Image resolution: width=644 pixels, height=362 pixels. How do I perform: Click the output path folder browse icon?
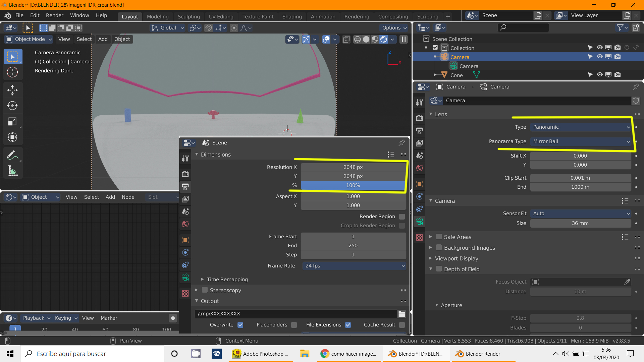coord(402,314)
